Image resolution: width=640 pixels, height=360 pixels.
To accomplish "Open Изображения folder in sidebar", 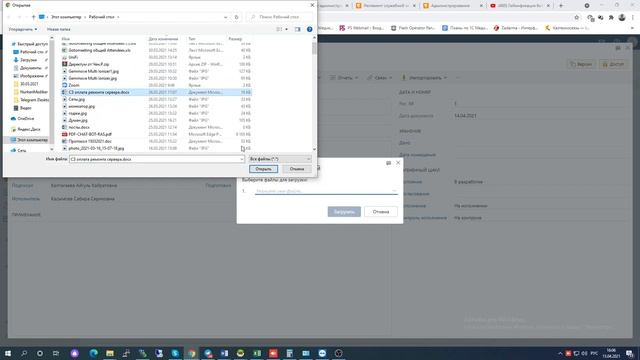I will coord(31,76).
